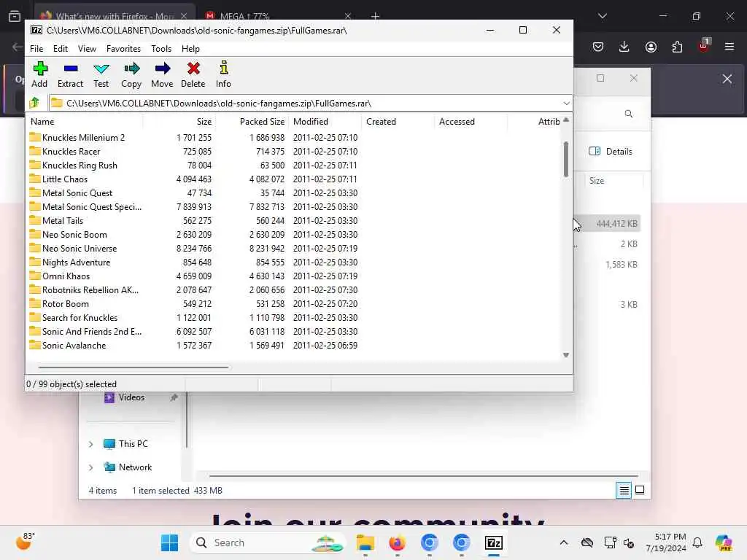Open the Info toolbar icon
Screen dimensions: 747x560
(223, 75)
